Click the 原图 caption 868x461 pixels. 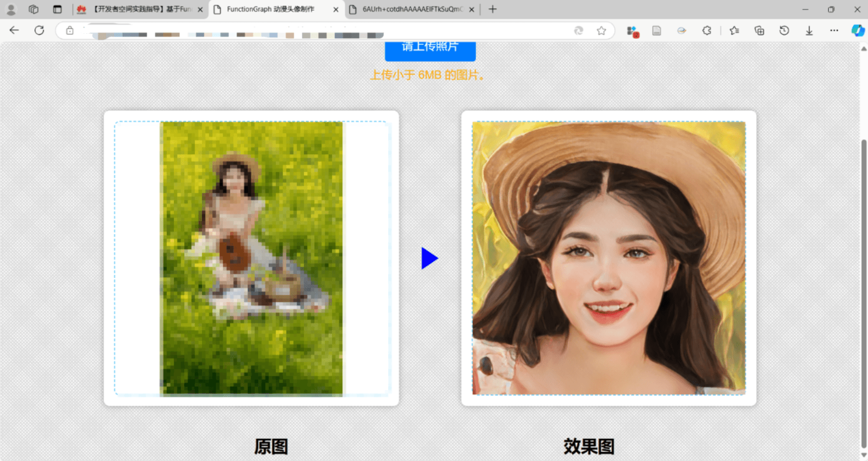click(271, 446)
